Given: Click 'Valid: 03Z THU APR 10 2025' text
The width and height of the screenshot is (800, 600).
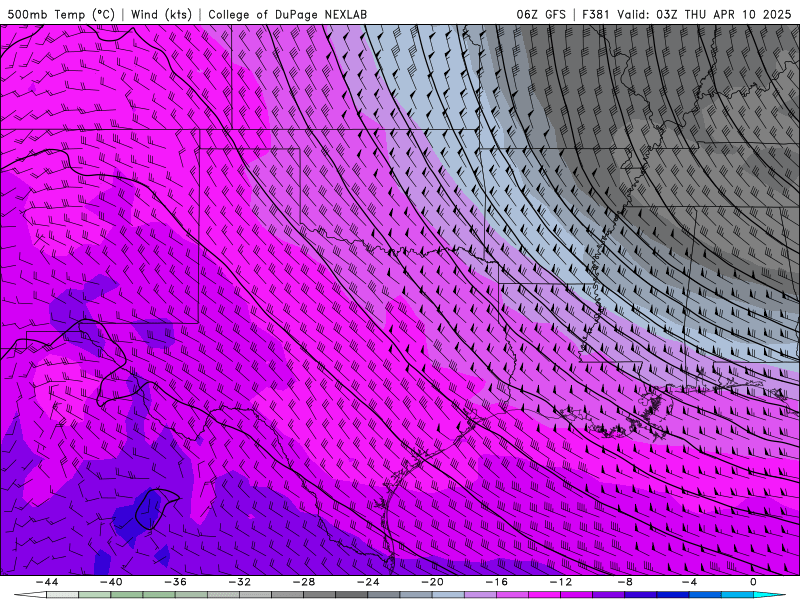Looking at the screenshot, I should click(704, 14).
